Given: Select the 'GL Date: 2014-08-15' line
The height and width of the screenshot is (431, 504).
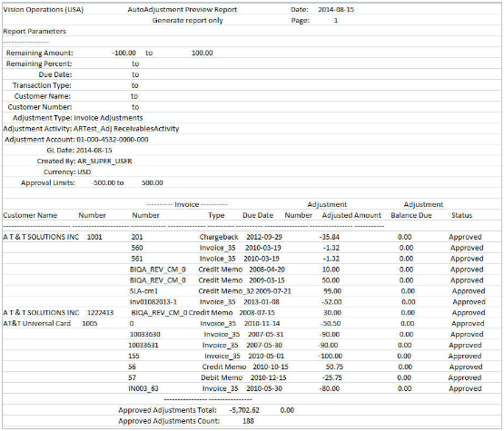Looking at the screenshot, I should (79, 151).
